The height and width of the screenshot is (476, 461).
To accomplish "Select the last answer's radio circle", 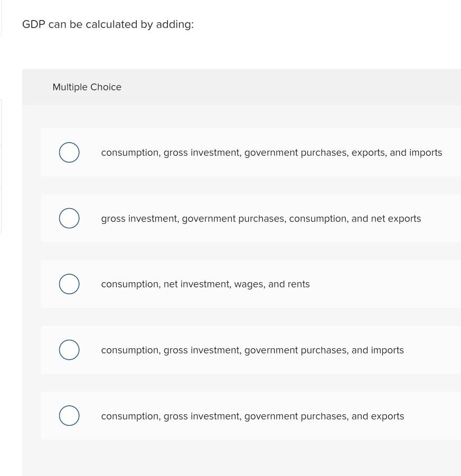I will 69,416.
